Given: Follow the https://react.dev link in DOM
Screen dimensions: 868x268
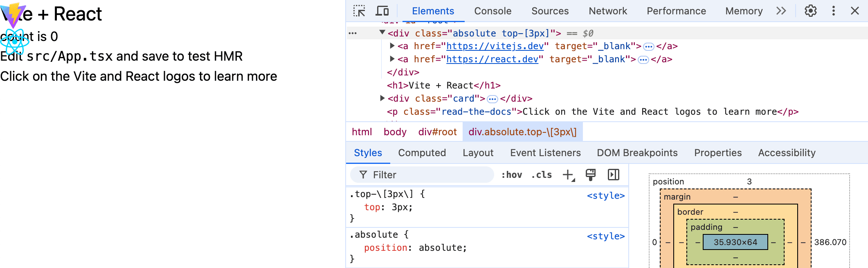Looking at the screenshot, I should (x=492, y=59).
